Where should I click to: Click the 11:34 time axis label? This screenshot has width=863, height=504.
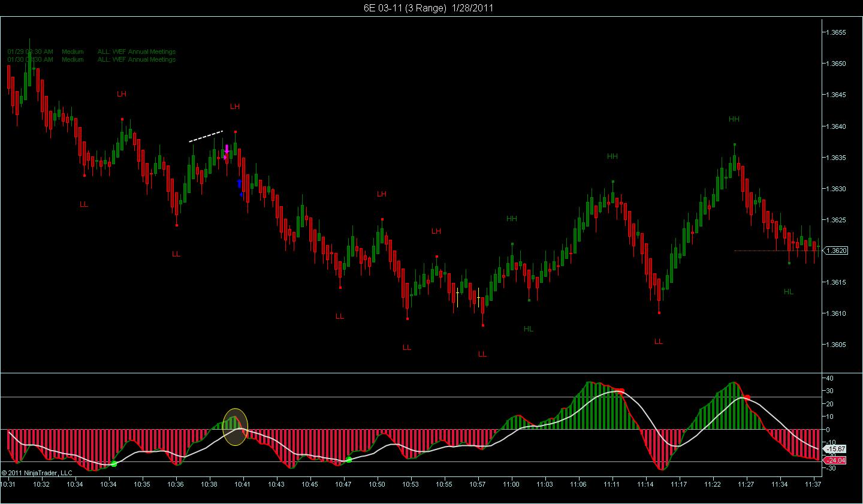[x=780, y=484]
